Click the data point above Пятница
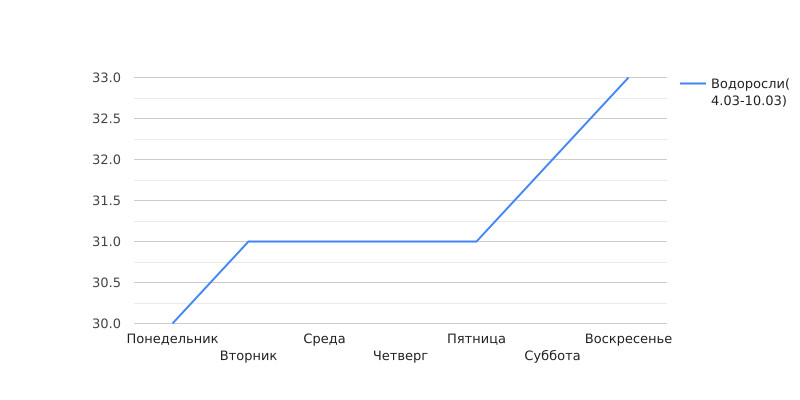The width and height of the screenshot is (800, 400). [476, 241]
